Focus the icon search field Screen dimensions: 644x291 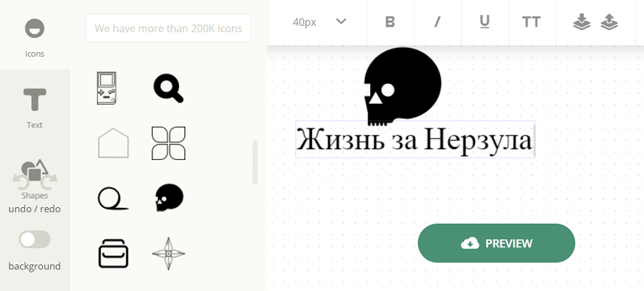point(168,28)
